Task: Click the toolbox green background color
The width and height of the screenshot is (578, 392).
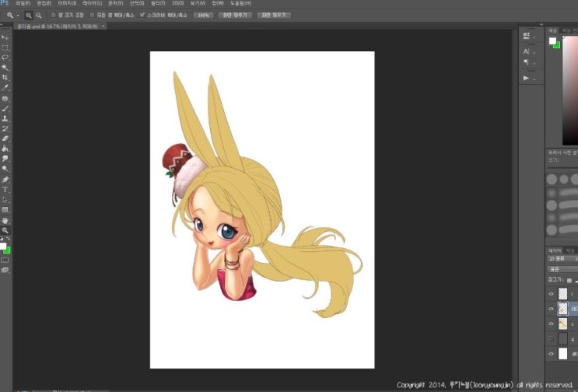Action: (7, 251)
